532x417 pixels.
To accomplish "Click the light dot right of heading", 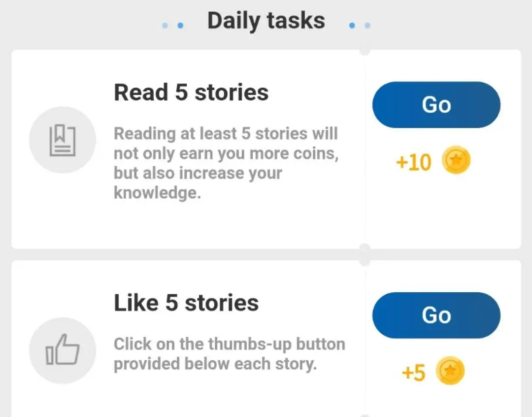I will click(367, 25).
